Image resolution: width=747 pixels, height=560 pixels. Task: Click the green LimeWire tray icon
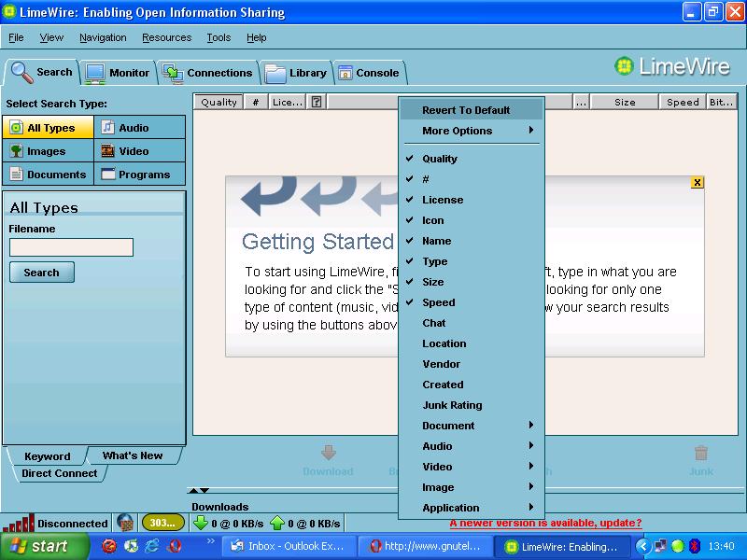pos(678,546)
